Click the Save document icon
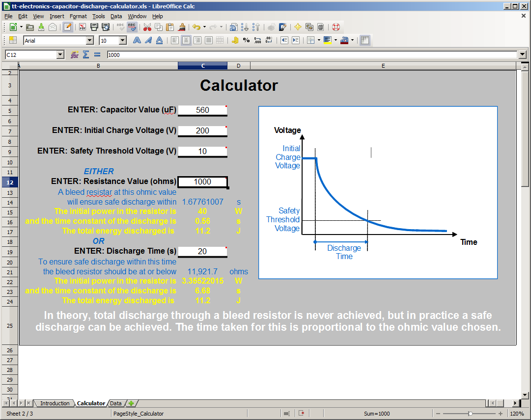 [41, 27]
